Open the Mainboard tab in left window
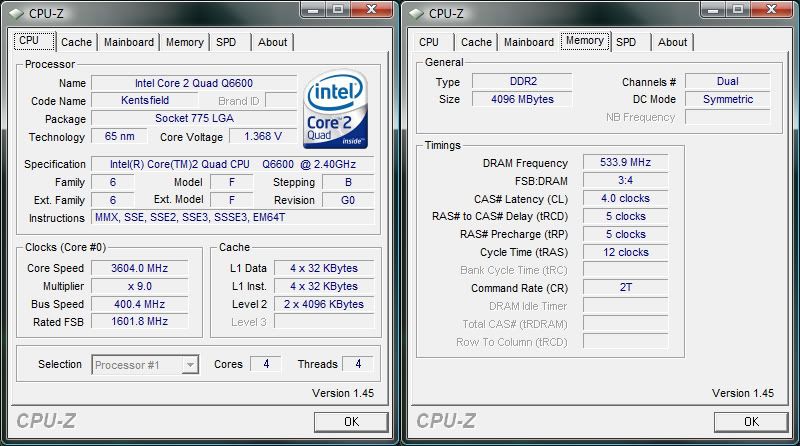 click(129, 42)
